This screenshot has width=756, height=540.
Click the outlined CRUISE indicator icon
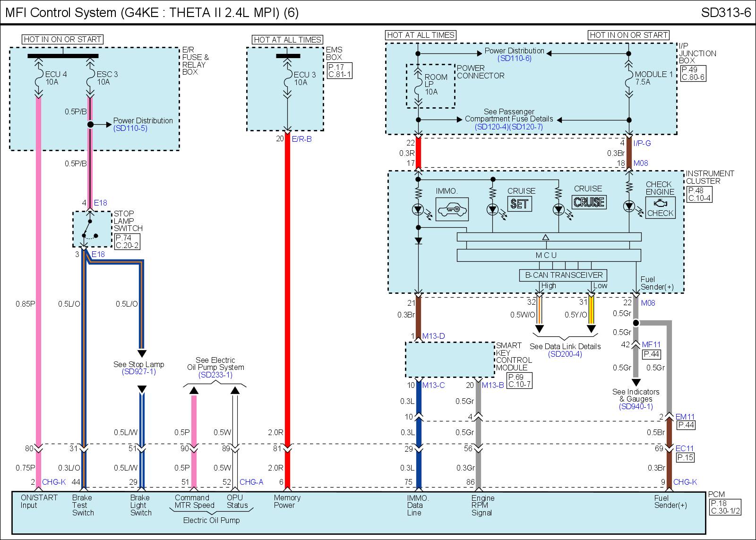[589, 202]
